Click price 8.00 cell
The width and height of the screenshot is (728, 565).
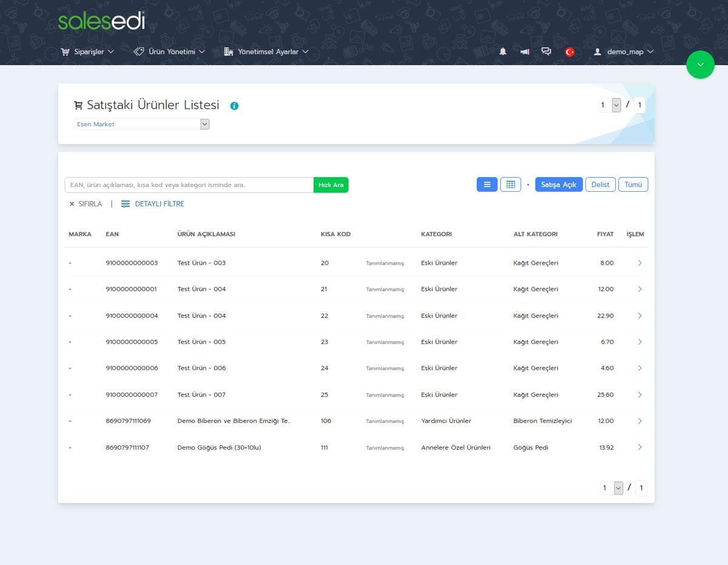(607, 263)
